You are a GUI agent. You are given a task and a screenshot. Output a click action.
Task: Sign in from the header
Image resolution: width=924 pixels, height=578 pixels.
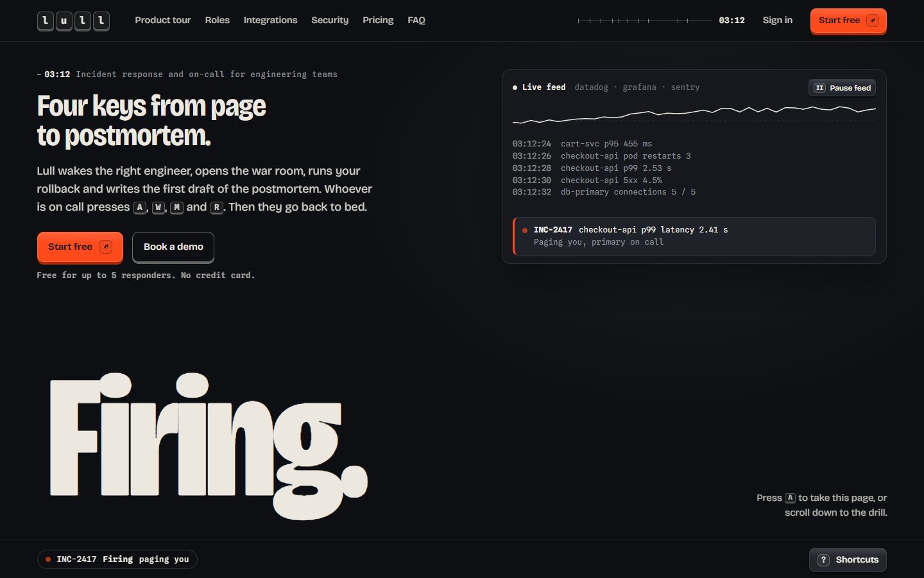tap(777, 20)
